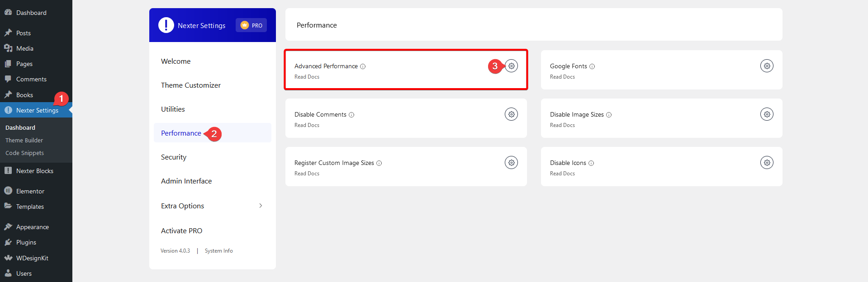Open Disable Comments settings gear
This screenshot has height=282, width=868.
point(511,114)
